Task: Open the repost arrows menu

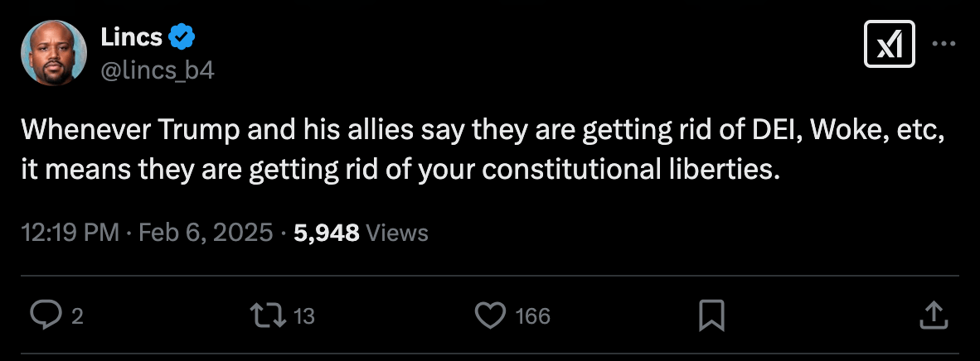Action: [x=267, y=315]
